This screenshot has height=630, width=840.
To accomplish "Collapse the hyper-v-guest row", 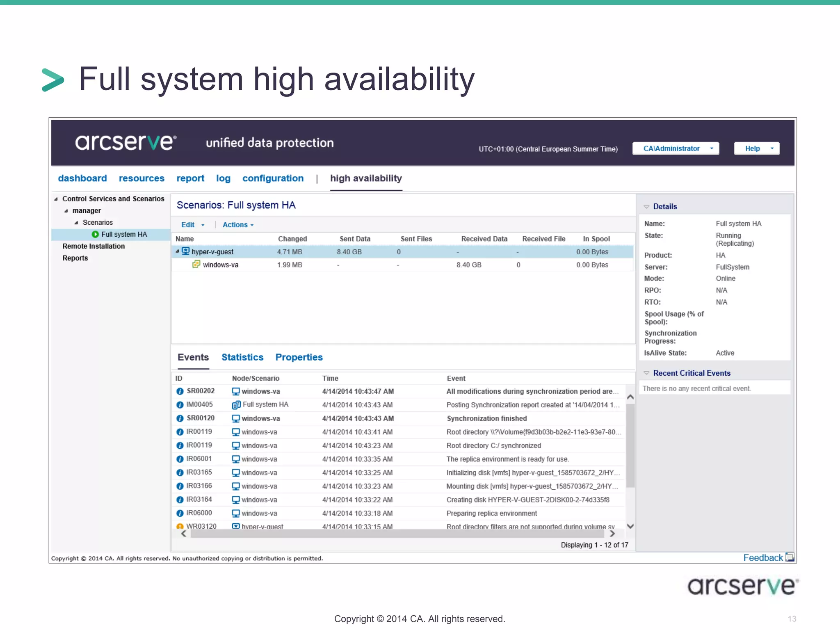I will (177, 251).
